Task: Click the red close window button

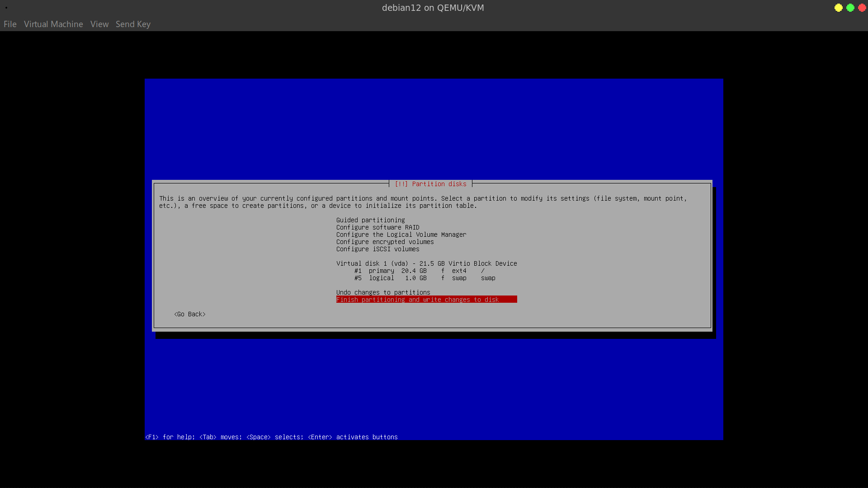Action: click(862, 8)
